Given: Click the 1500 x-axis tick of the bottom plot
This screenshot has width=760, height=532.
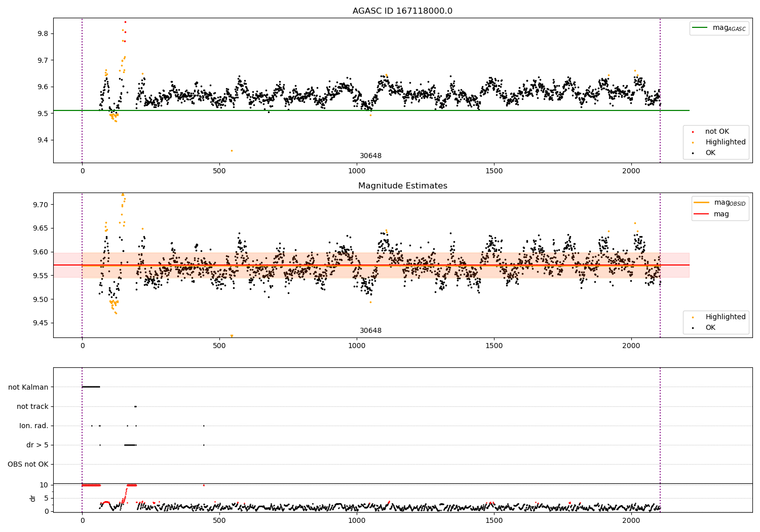Looking at the screenshot, I should [x=494, y=520].
